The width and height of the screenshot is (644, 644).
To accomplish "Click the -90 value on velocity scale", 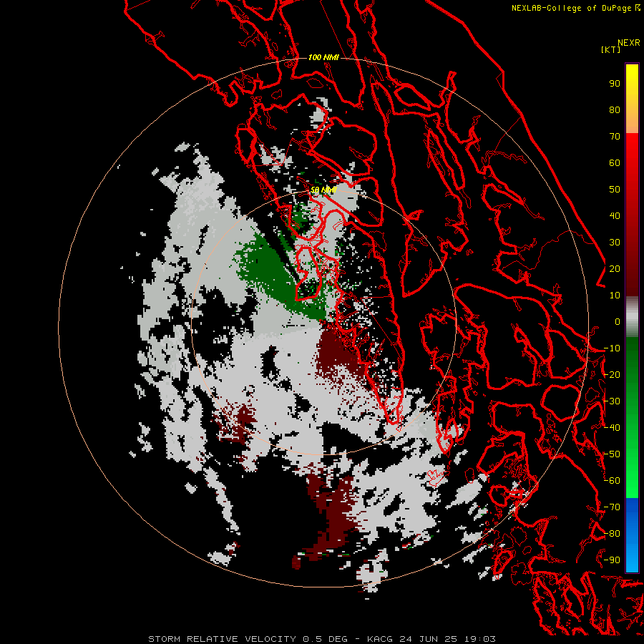I will (x=612, y=560).
